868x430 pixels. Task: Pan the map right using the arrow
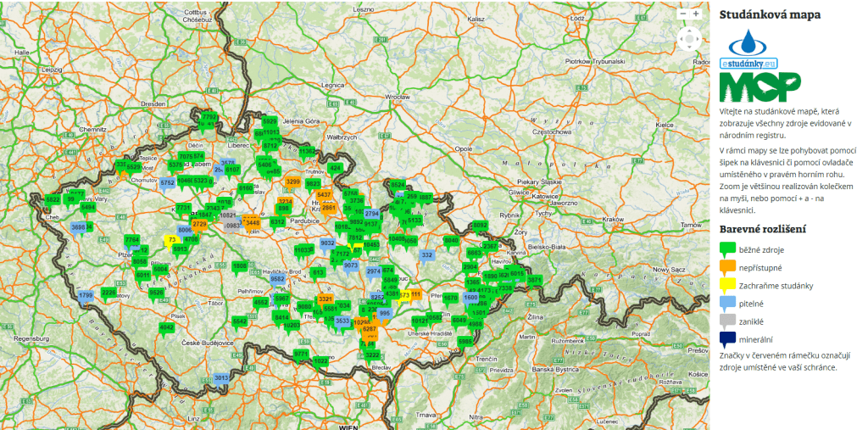point(699,38)
